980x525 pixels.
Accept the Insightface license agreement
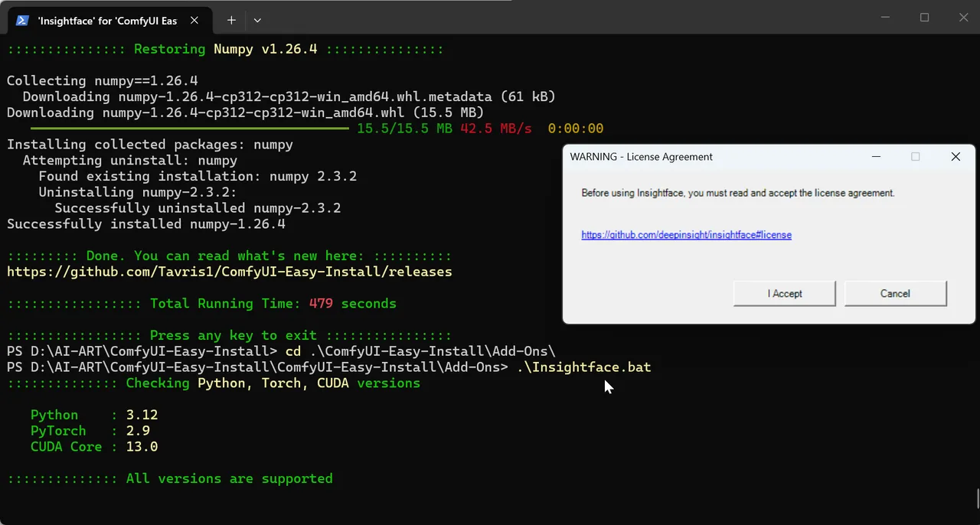[785, 294]
